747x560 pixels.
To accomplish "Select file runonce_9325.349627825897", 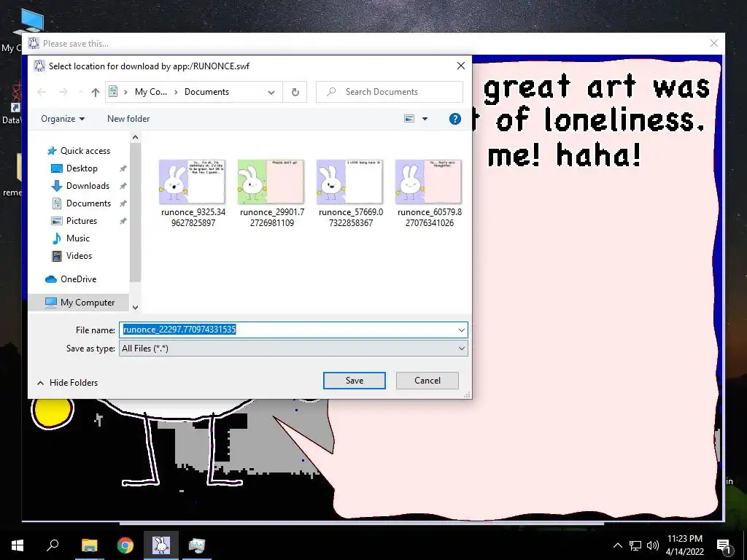I will click(x=193, y=193).
